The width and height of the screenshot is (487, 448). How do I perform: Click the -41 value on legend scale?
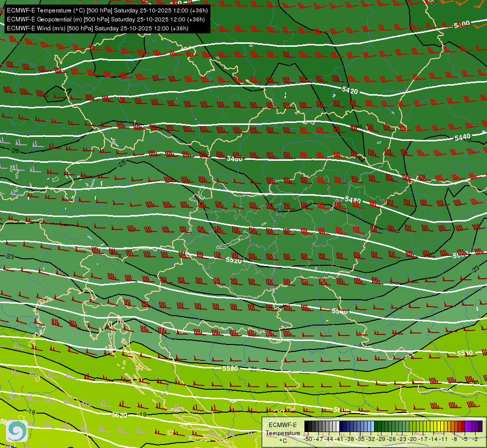point(339,440)
